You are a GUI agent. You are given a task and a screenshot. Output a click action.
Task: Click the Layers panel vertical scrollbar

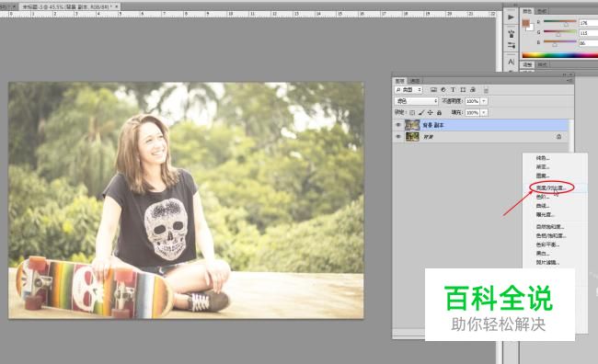coord(571,135)
